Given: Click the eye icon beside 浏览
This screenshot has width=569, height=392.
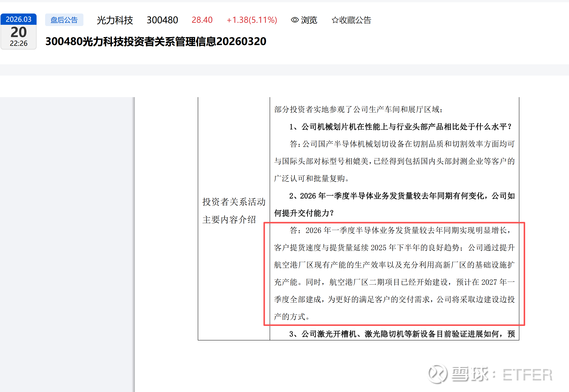Looking at the screenshot, I should [295, 20].
